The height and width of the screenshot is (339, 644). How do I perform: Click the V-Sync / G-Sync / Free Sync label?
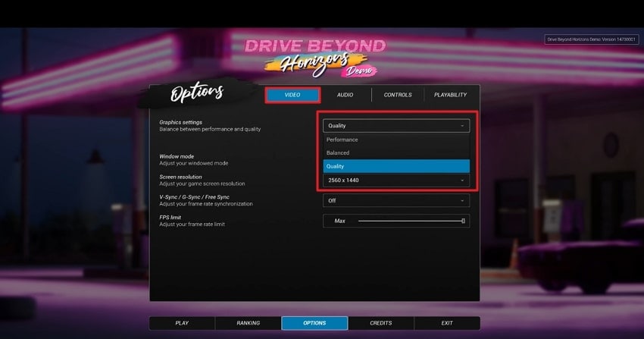194,197
